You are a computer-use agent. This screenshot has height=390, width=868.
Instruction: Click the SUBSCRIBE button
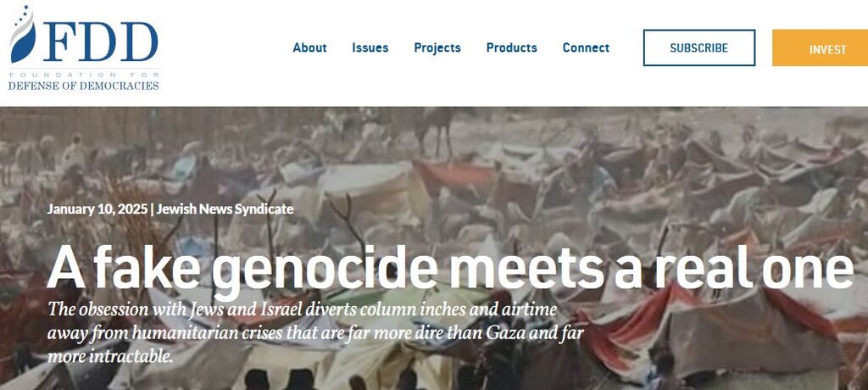[699, 47]
